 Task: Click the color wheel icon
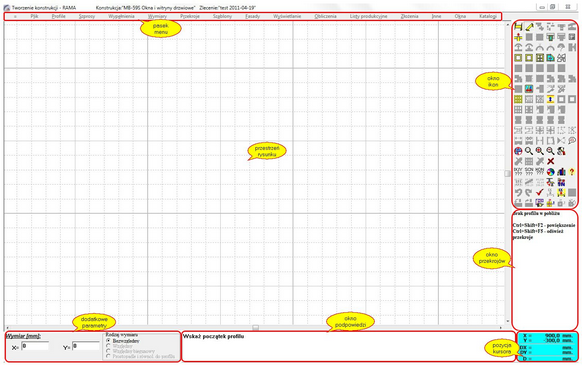pyautogui.click(x=550, y=171)
